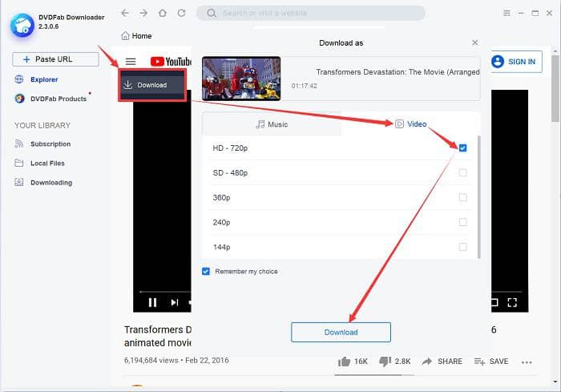Click the quality list scrollbar
Viewport: 561px width, 392px height.
(x=478, y=197)
